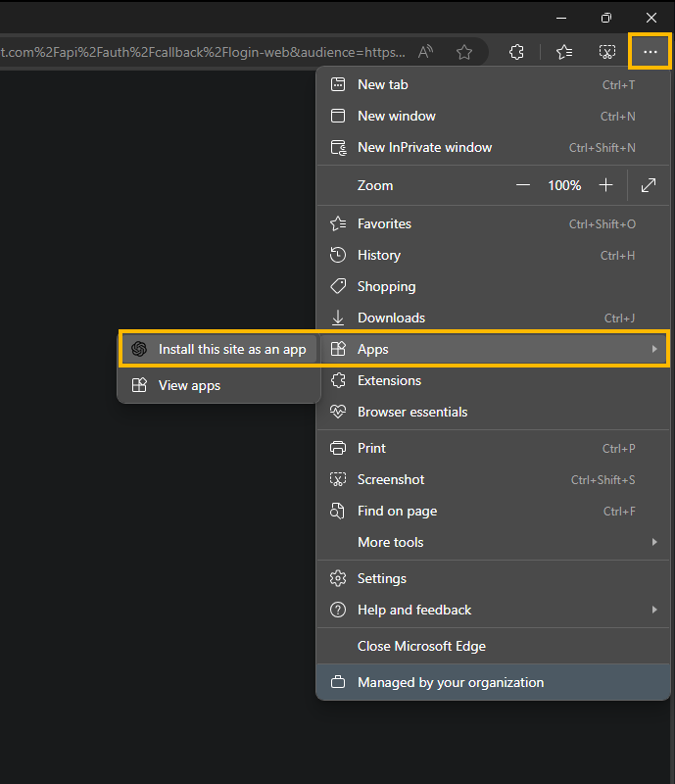
Task: Select Print from the menu
Action: [493, 449]
